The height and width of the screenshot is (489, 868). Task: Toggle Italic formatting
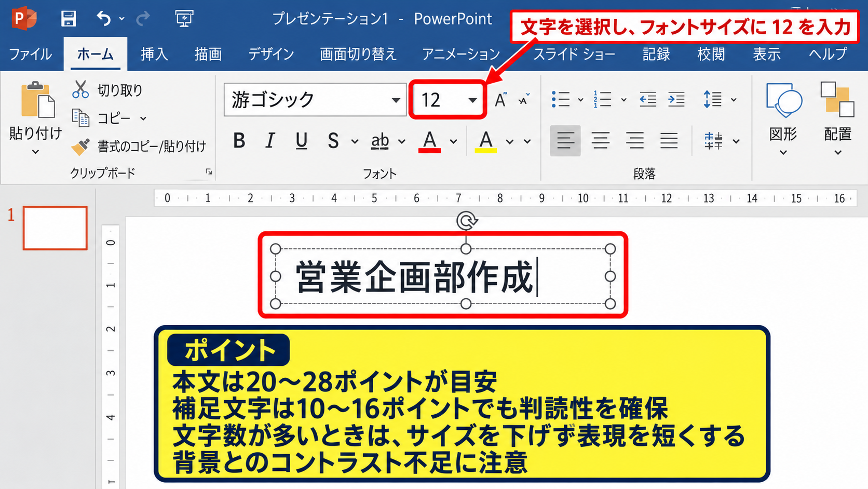click(x=270, y=140)
